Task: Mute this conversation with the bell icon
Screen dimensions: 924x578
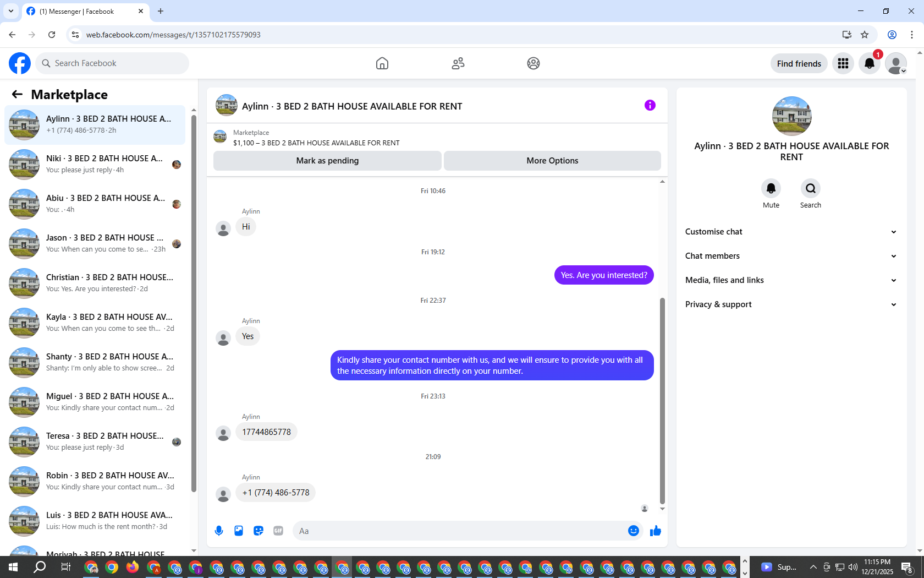Action: pos(771,189)
